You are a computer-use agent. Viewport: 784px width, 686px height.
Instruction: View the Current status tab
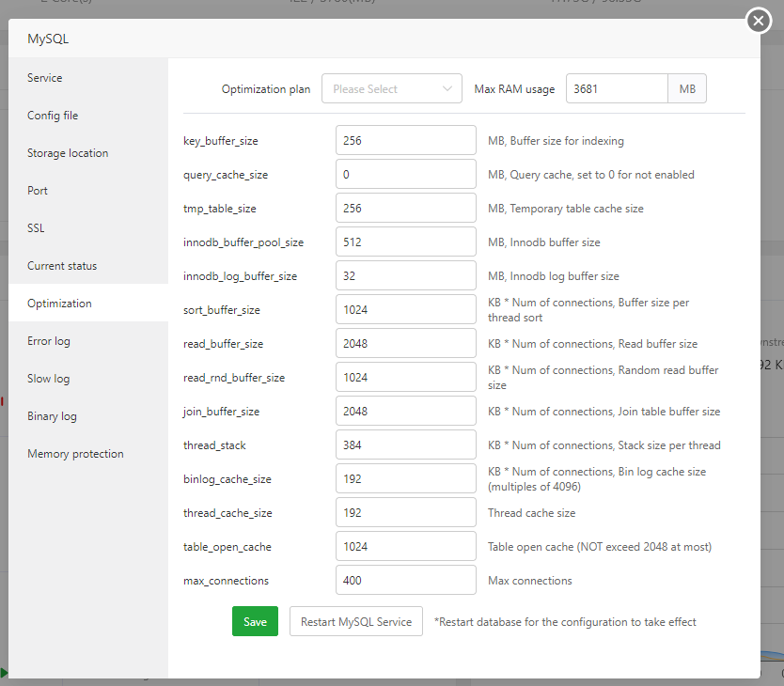pos(62,266)
